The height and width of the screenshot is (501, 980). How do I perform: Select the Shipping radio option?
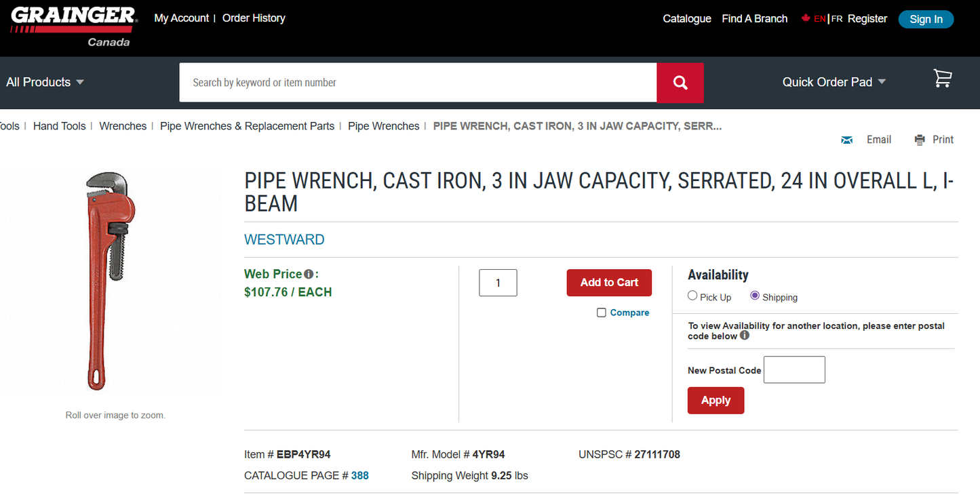[755, 296]
